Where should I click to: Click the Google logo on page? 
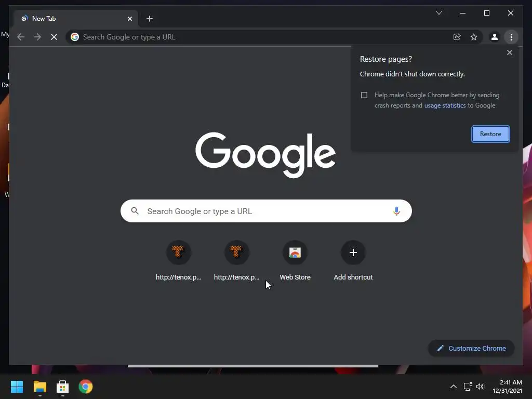point(265,155)
